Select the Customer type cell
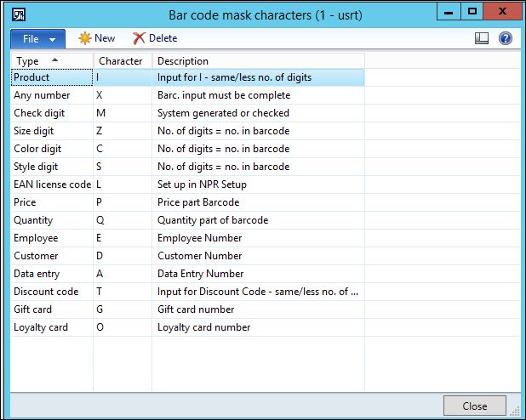526x420 pixels. (52, 256)
